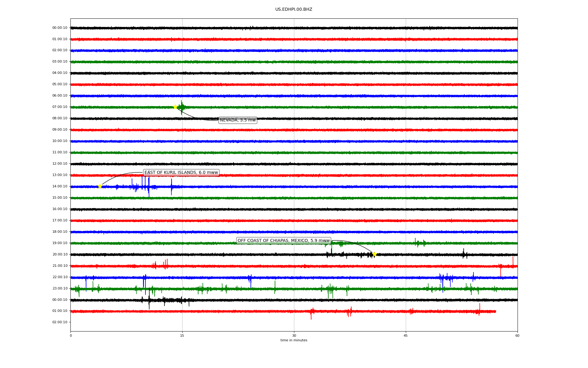Viewport: 588px width, 368px height.
Task: Click the 16:00:10 time label
Action: [60, 209]
